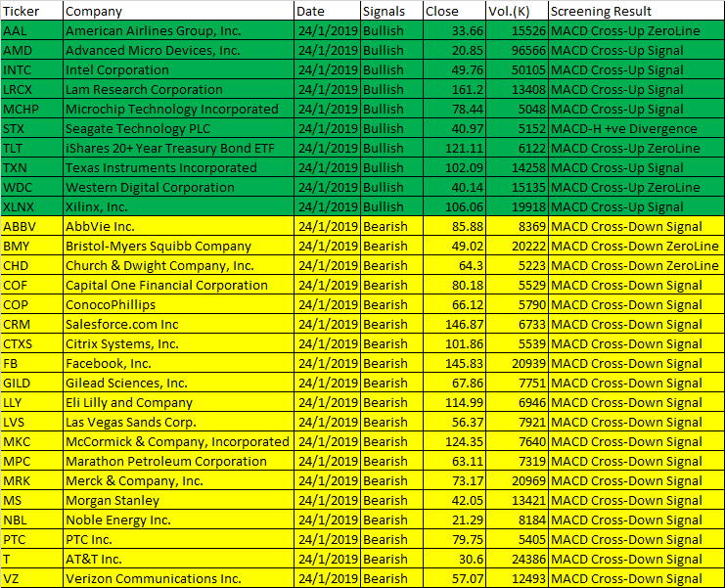Screen dimensions: 725x588
Task: Select the Intel Corporation cell
Action: (178, 69)
